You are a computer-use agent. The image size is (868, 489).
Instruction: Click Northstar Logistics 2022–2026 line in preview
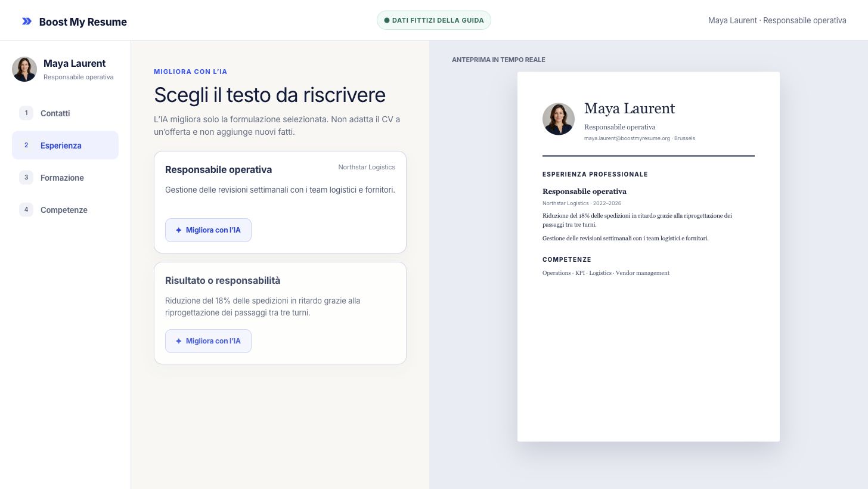582,203
